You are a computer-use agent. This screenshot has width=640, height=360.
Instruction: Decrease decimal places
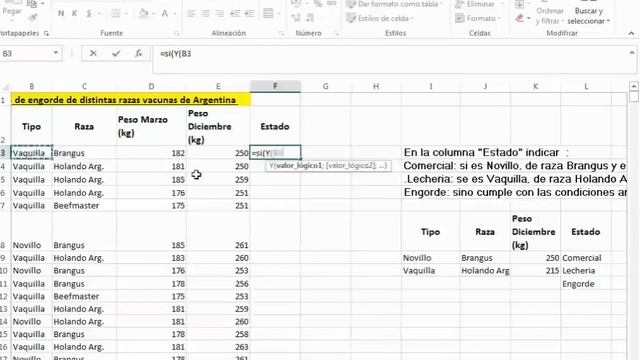[310, 18]
